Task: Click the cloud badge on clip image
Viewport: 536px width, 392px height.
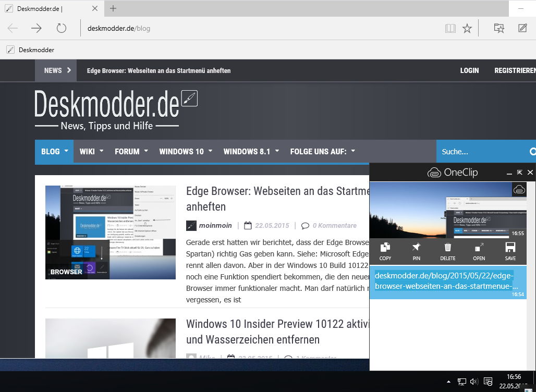Action: pyautogui.click(x=519, y=189)
